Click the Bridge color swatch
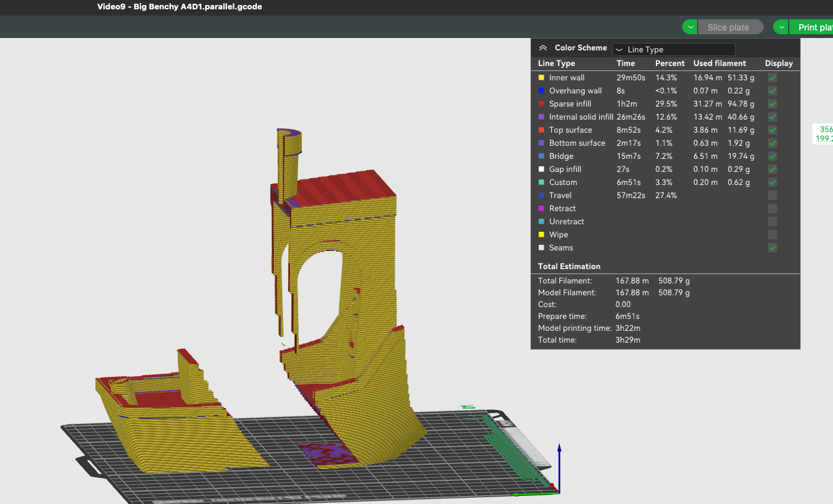Image resolution: width=833 pixels, height=504 pixels. coord(541,156)
